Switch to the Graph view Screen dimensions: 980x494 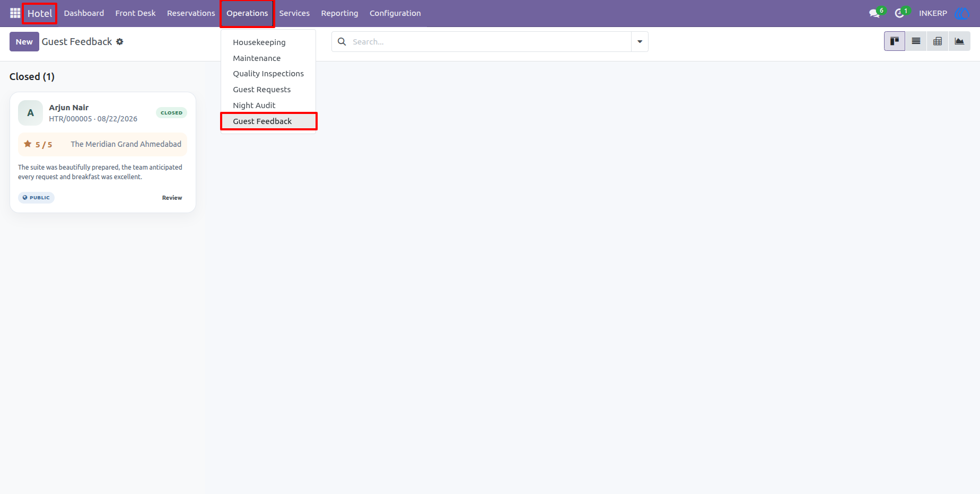[x=959, y=41]
